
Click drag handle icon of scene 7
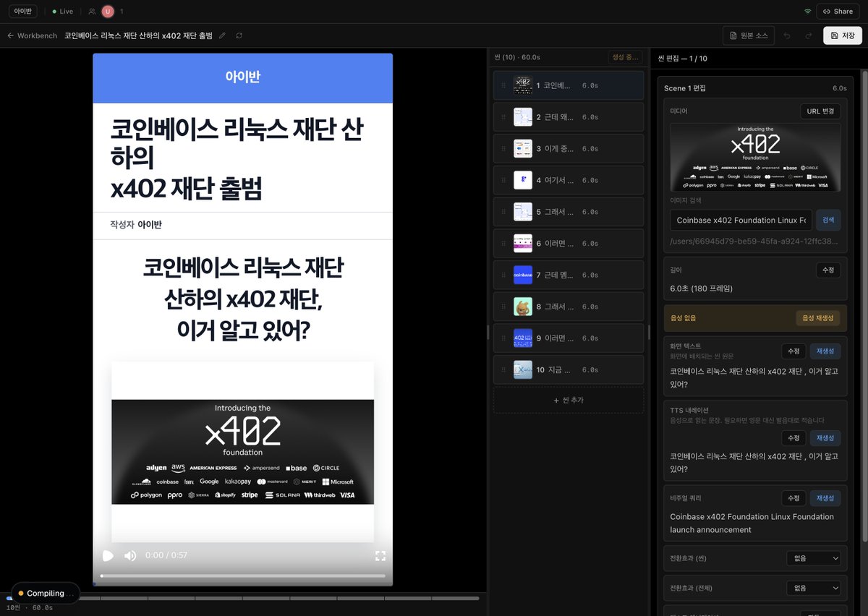pos(503,275)
